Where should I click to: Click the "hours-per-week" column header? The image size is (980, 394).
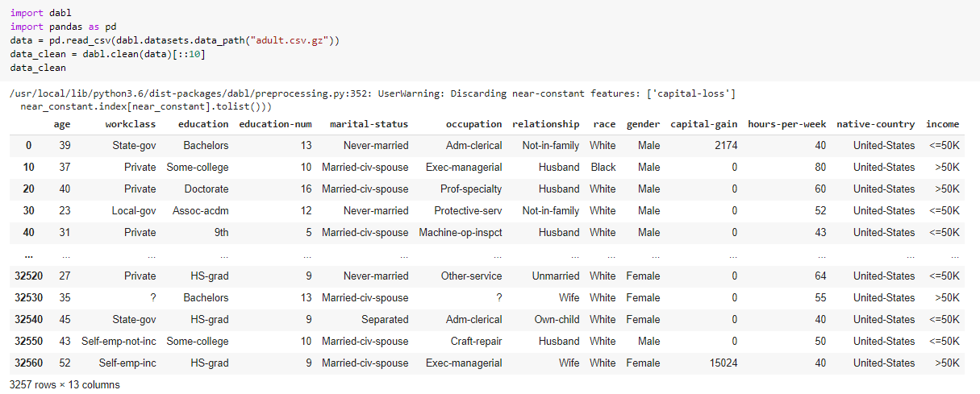click(x=786, y=124)
